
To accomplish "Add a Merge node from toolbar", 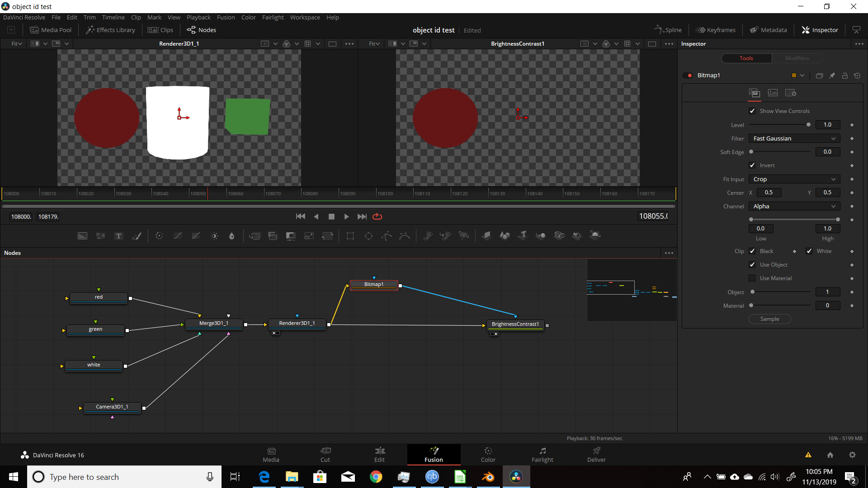I will tap(255, 236).
